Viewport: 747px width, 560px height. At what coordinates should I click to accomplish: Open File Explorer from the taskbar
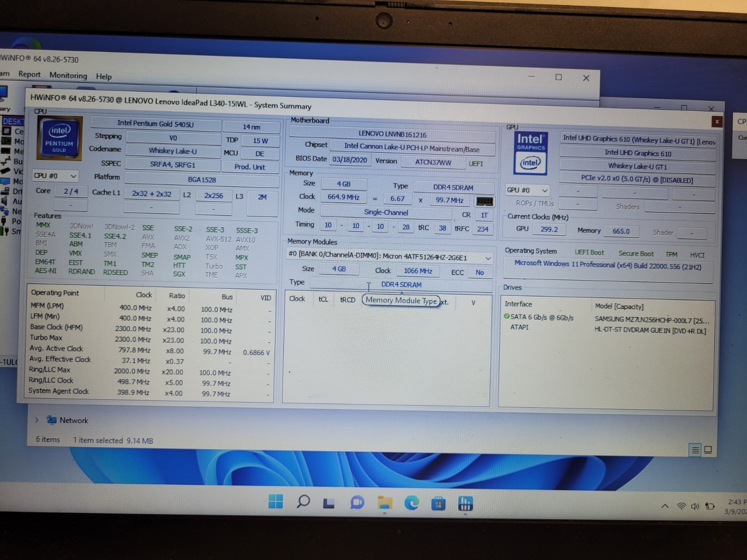coord(385,503)
